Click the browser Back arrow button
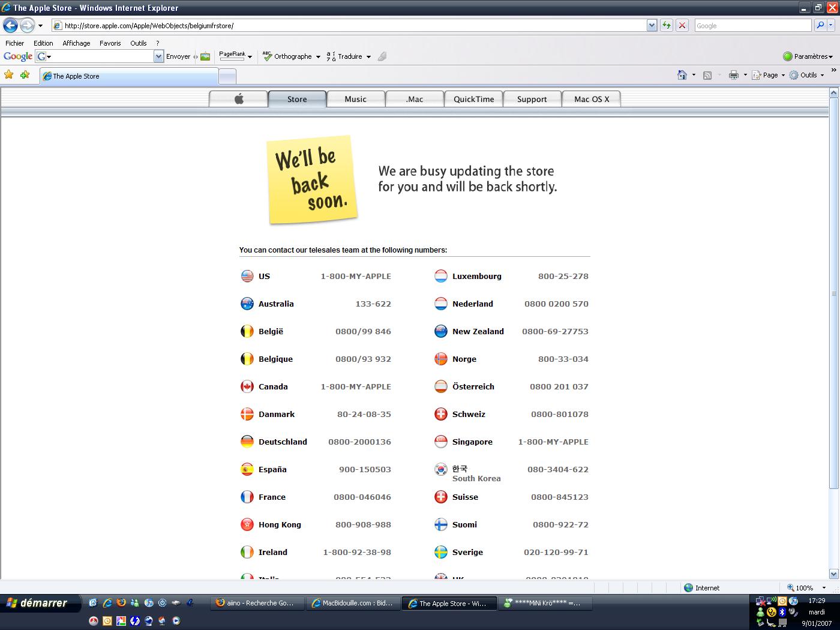 [10, 25]
